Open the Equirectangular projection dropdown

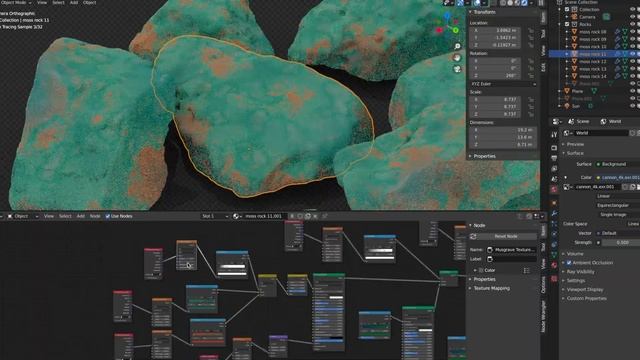tap(618, 205)
